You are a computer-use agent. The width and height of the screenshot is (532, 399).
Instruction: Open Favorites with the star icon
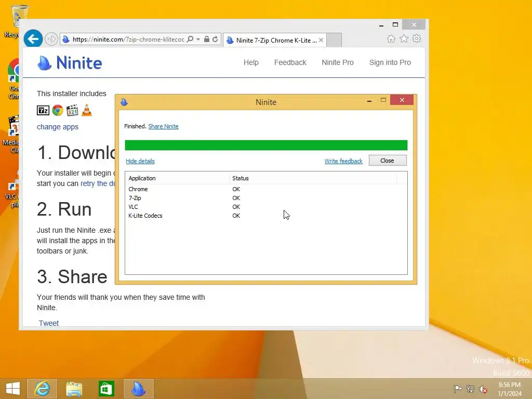pos(404,38)
